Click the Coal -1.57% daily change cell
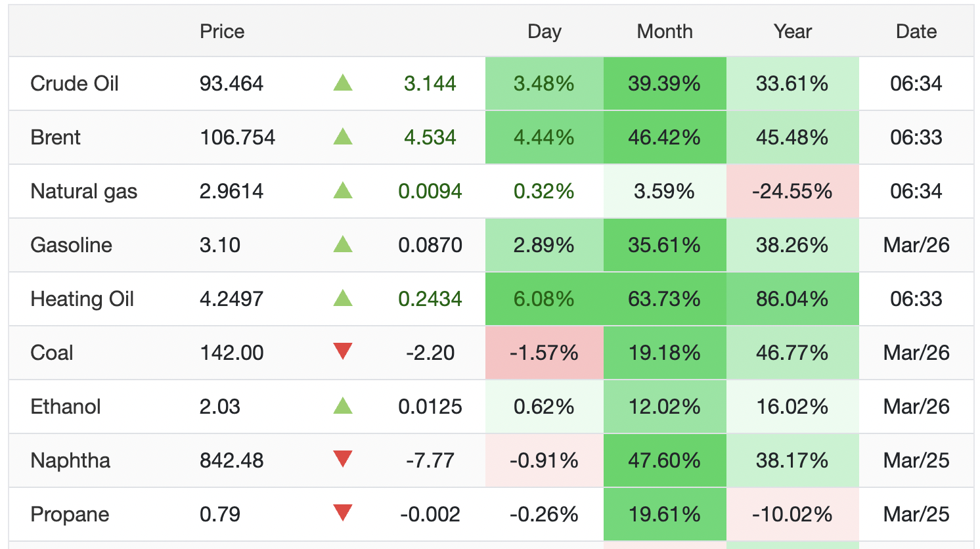Viewport: 980px width, 549px height. 544,353
